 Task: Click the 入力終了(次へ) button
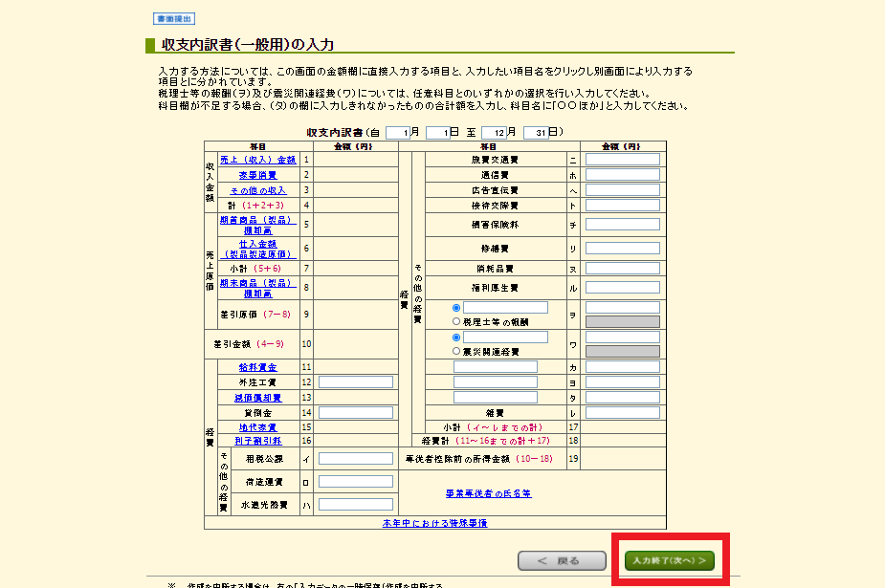pyautogui.click(x=670, y=561)
